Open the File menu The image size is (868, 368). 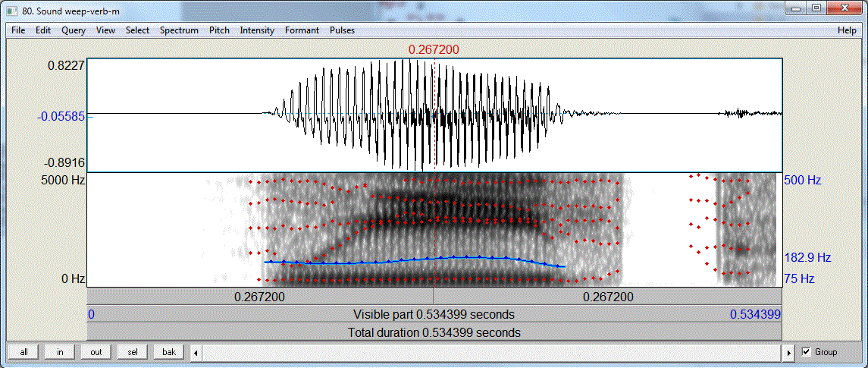tap(18, 30)
